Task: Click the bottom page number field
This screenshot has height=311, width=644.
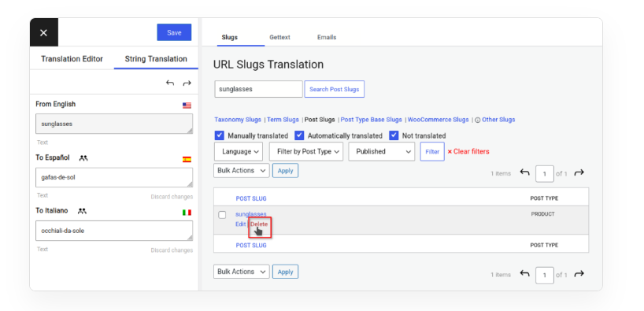Action: [x=545, y=275]
